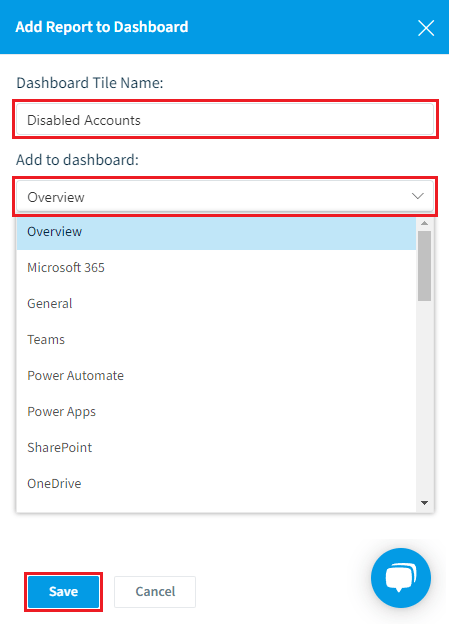Image resolution: width=449 pixels, height=628 pixels.
Task: Click the scrollbar down arrow
Action: [x=425, y=503]
